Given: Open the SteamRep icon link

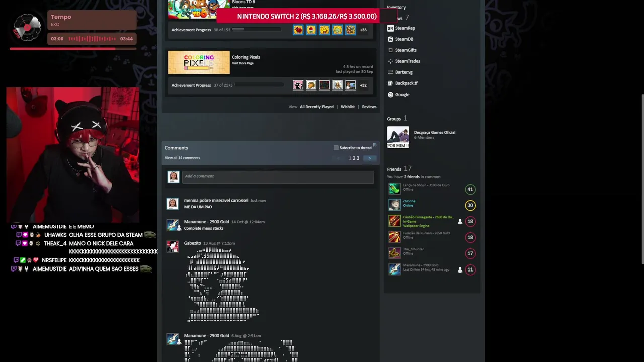Looking at the screenshot, I should point(390,28).
